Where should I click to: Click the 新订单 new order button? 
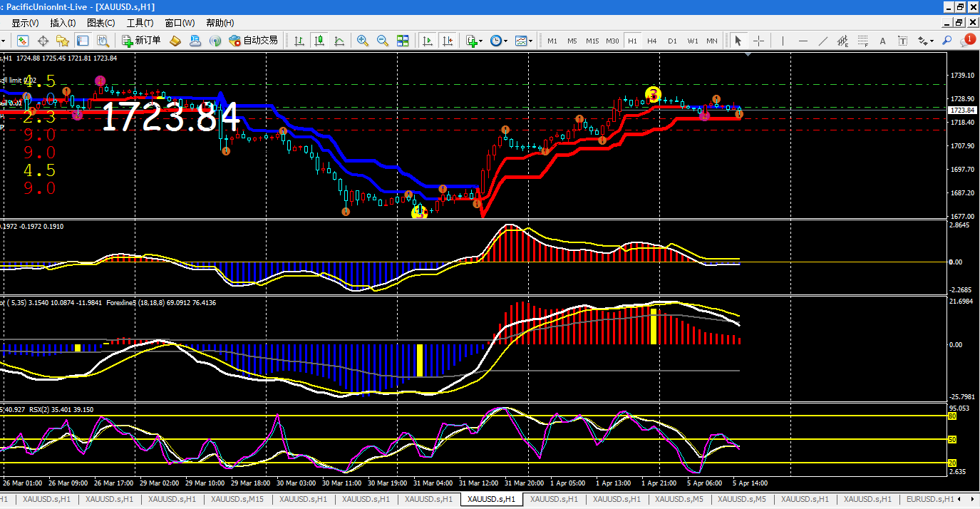[x=141, y=41]
